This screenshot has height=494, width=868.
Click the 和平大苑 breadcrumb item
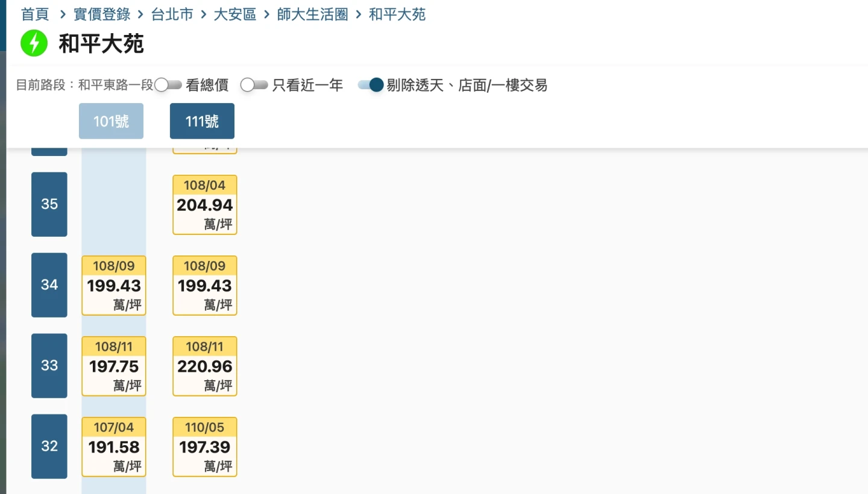397,14
